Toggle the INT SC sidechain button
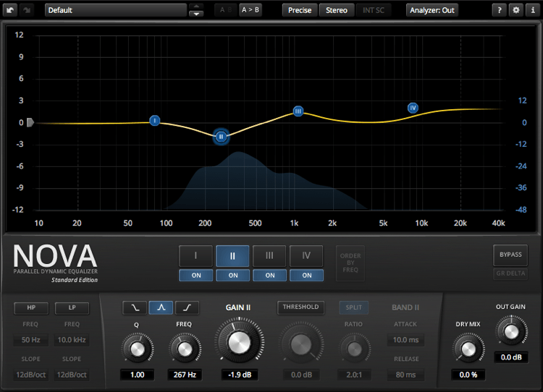This screenshot has width=543, height=392. [374, 10]
